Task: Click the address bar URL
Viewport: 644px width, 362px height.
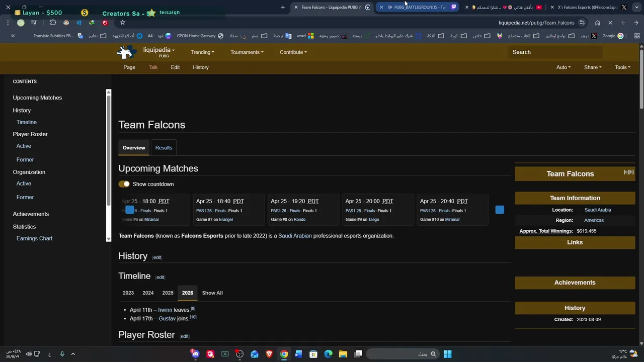Action: click(536, 23)
